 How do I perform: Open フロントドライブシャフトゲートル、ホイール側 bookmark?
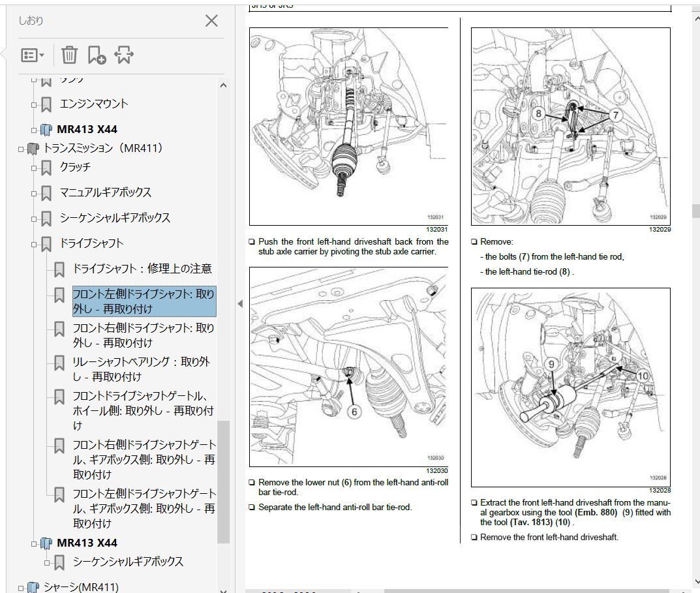point(144,411)
